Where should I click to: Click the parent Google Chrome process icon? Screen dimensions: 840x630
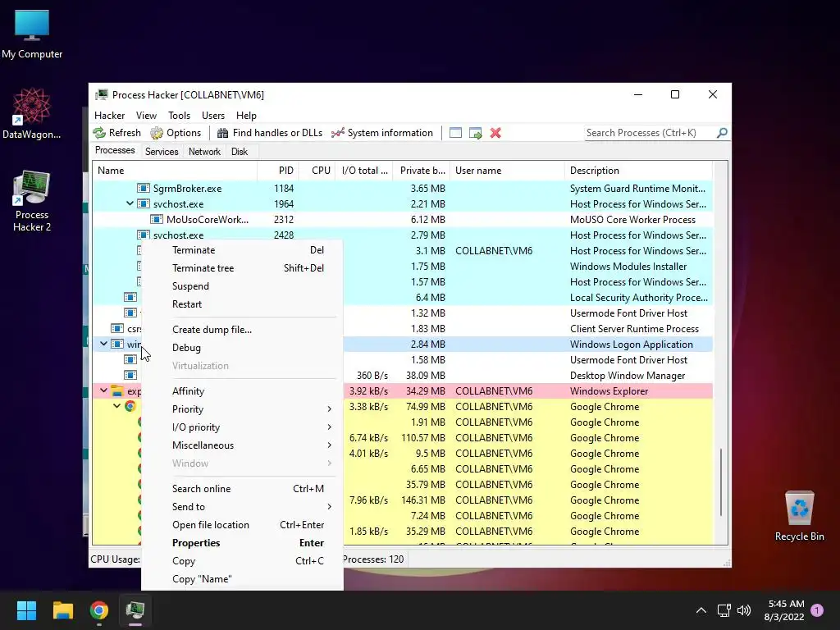coord(130,406)
